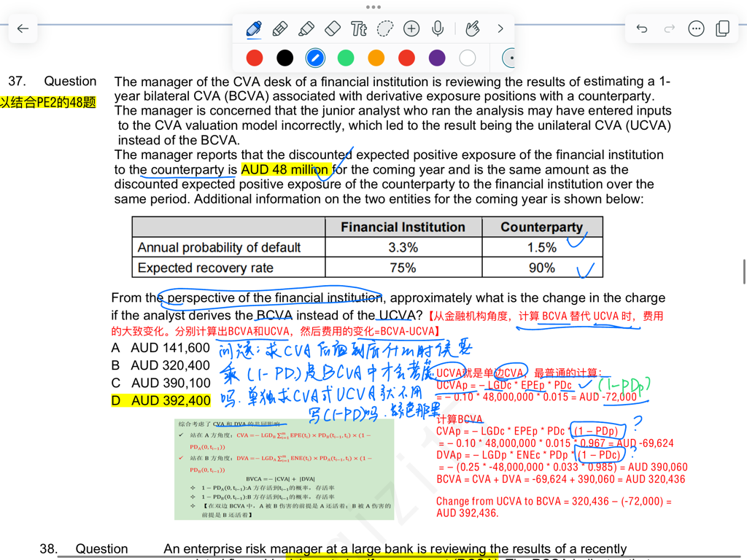Pick the black color swatch
This screenshot has width=747, height=560.
point(285,58)
